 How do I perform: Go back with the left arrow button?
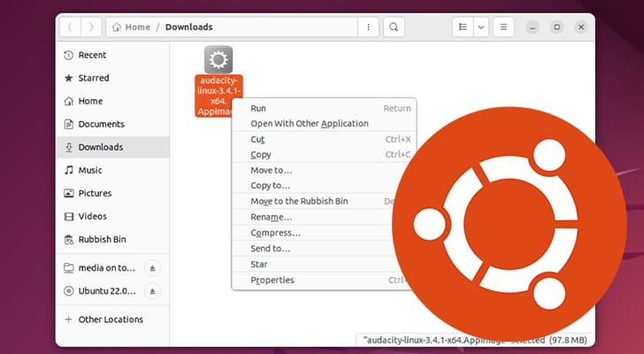pyautogui.click(x=70, y=27)
